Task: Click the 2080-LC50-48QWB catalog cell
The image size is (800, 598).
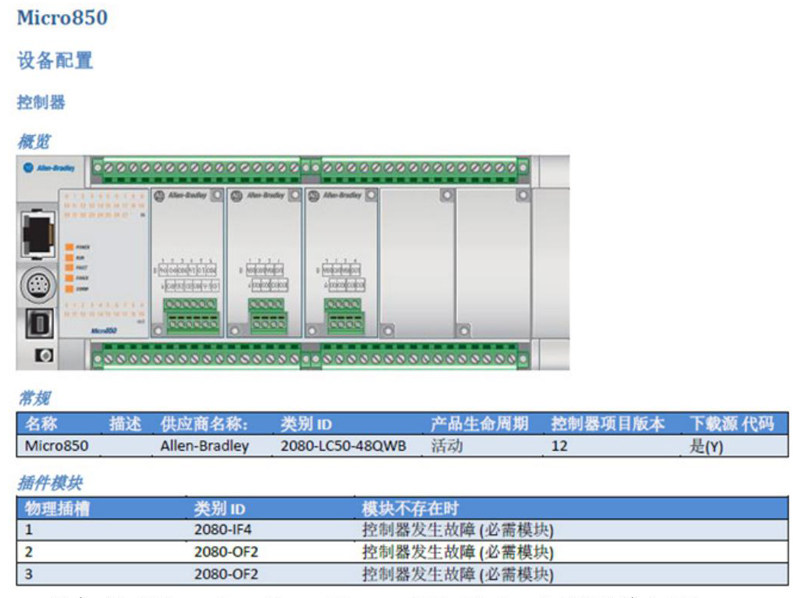Action: (x=343, y=445)
